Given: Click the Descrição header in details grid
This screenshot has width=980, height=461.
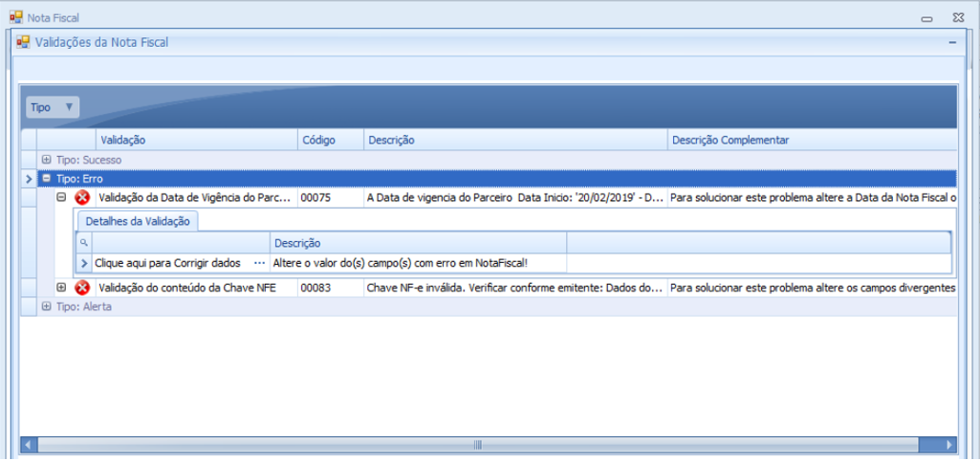Looking at the screenshot, I should coord(418,243).
